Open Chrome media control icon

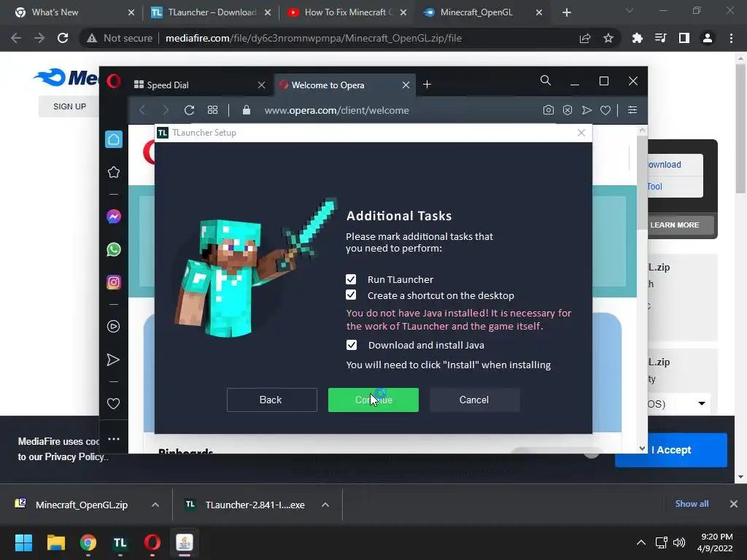pos(661,38)
